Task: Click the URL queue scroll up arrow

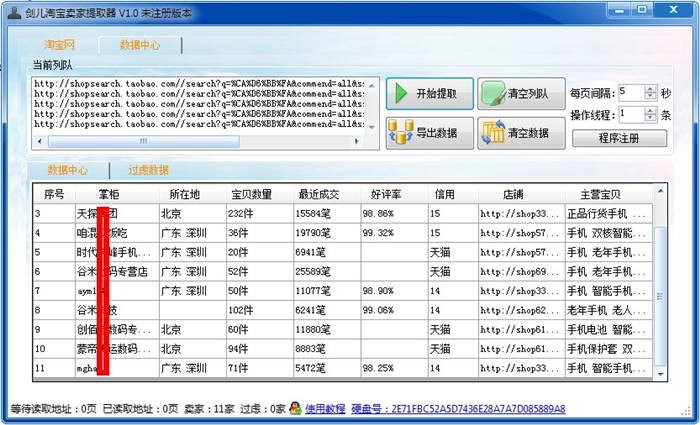Action: 372,85
